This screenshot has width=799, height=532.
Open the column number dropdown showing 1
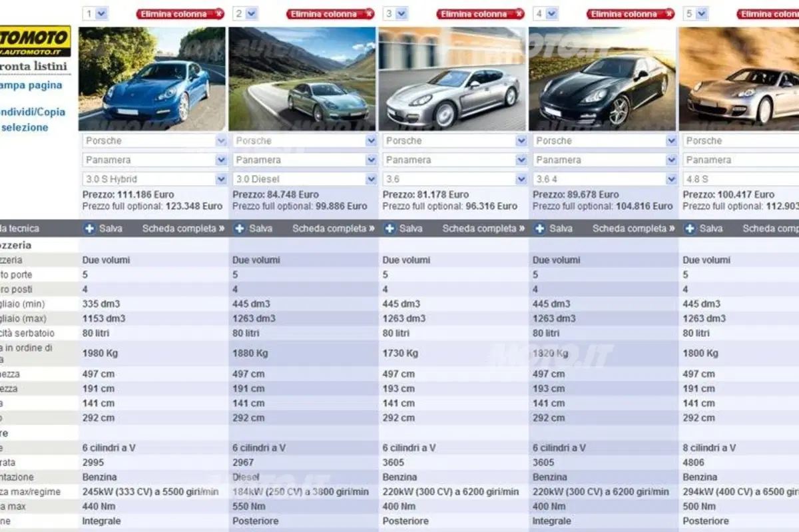tap(95, 13)
